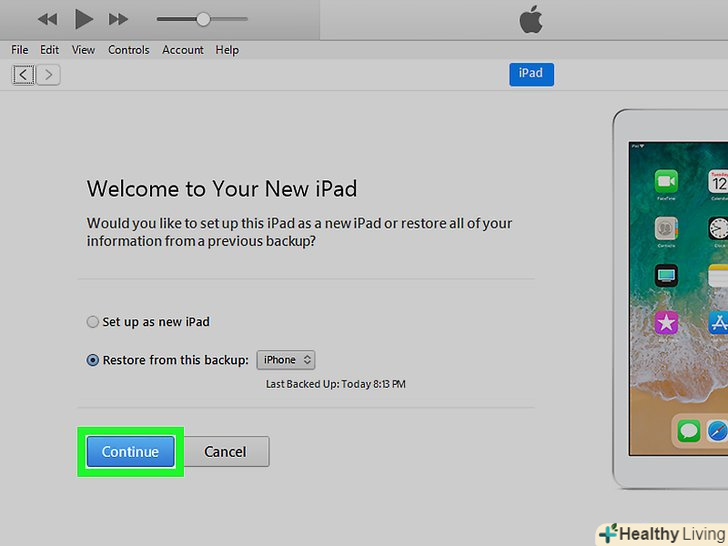Click FaceTime icon on iPad image
The height and width of the screenshot is (546, 728).
tap(666, 181)
